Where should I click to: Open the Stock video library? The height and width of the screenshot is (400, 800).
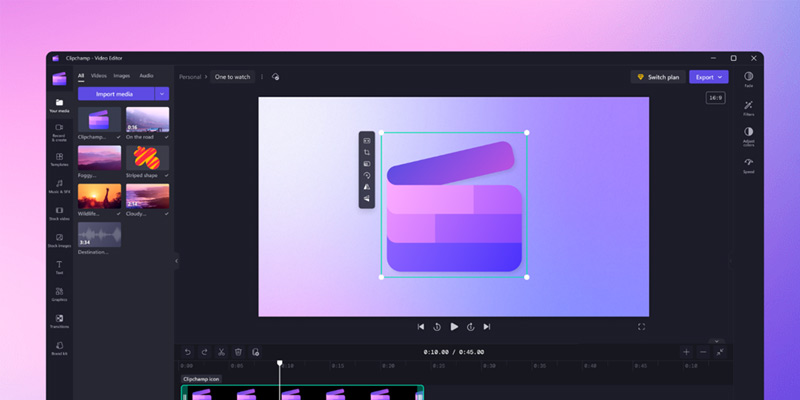59,213
